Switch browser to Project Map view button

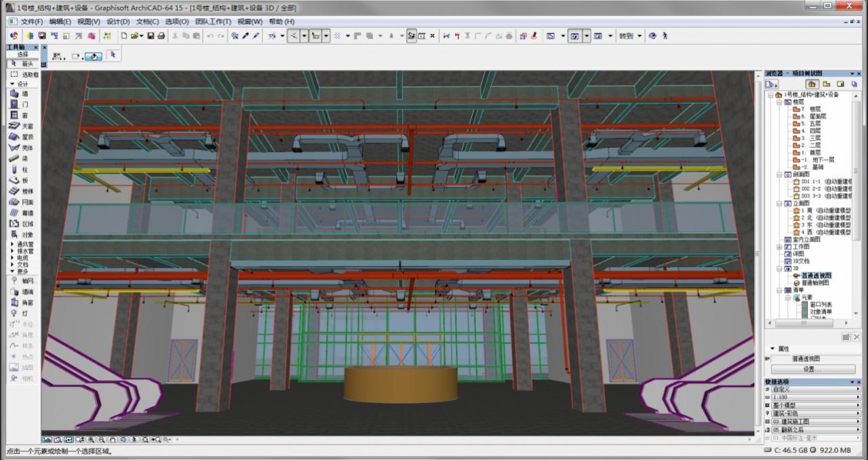(812, 84)
